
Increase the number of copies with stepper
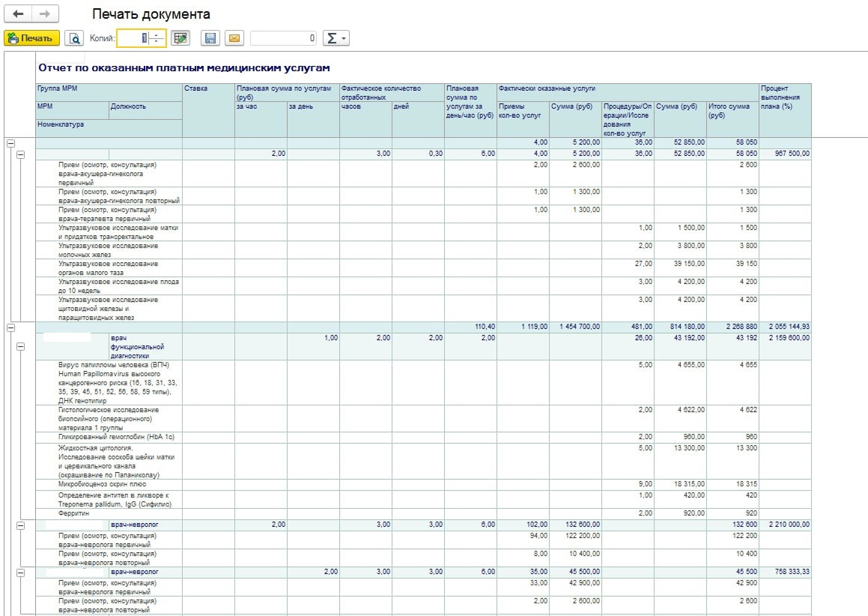tap(157, 35)
